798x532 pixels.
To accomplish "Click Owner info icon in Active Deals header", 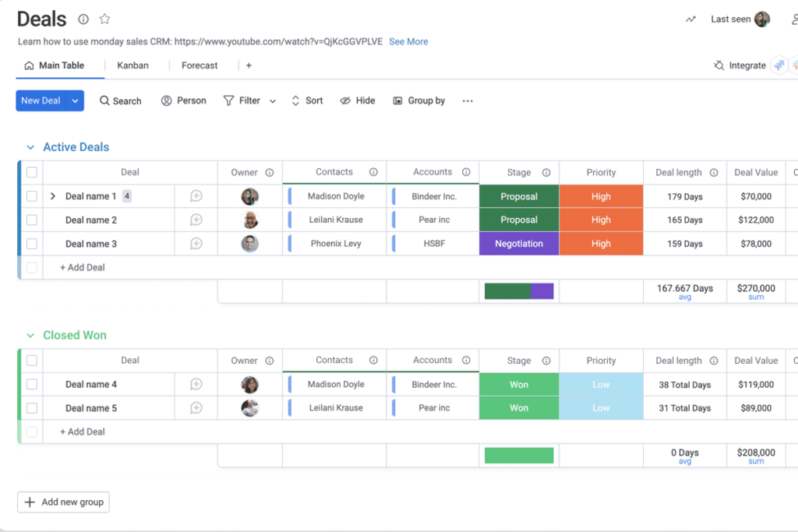I will click(270, 172).
